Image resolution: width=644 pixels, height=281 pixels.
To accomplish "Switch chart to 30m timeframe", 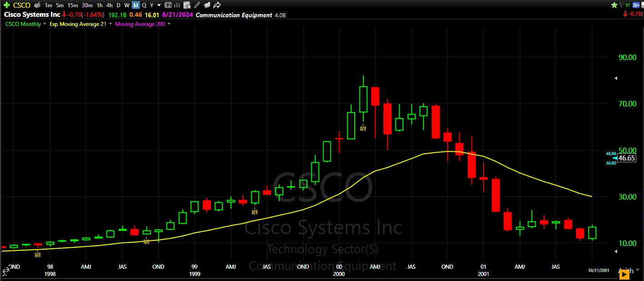I will 87,5.
